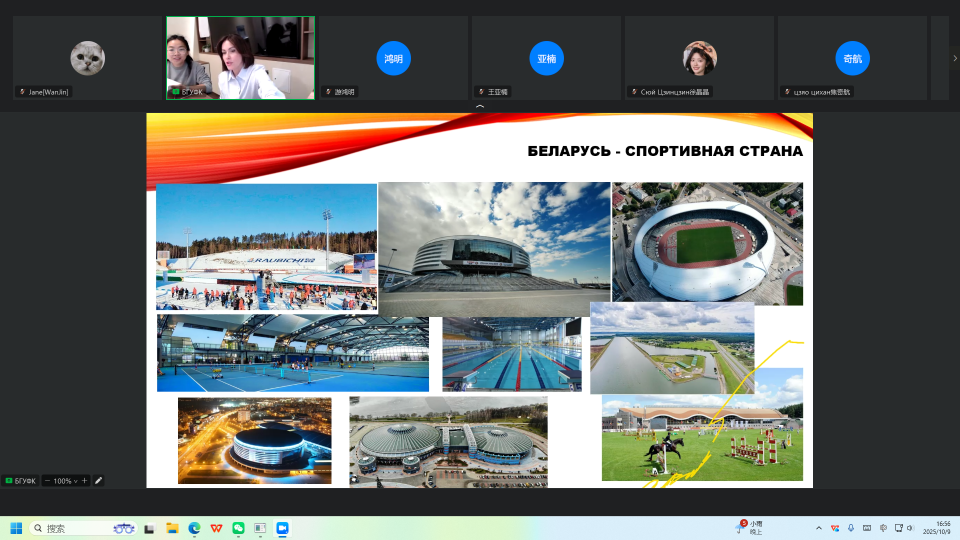Zoom in shared screen with plus button
The height and width of the screenshot is (540, 960).
pyautogui.click(x=85, y=481)
